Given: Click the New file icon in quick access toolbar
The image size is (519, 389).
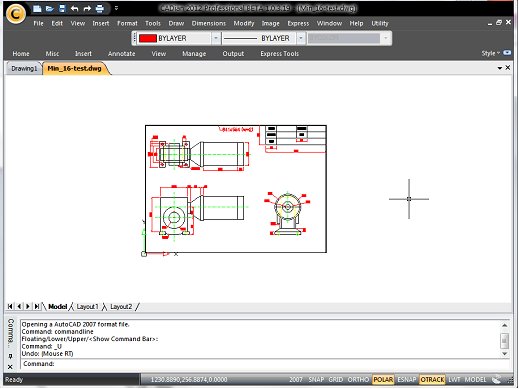Looking at the screenshot, I should 37,9.
